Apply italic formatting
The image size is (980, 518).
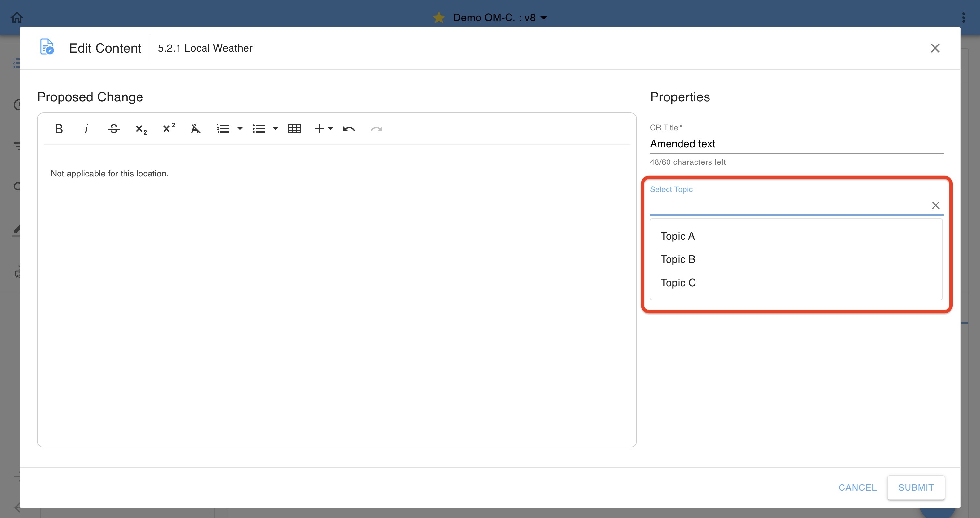tap(86, 129)
